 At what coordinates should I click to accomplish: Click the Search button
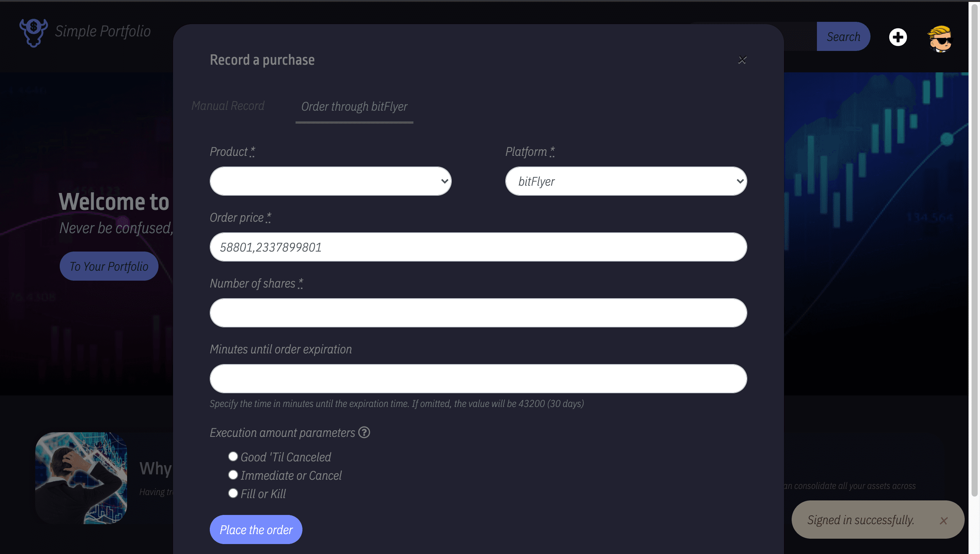click(843, 36)
